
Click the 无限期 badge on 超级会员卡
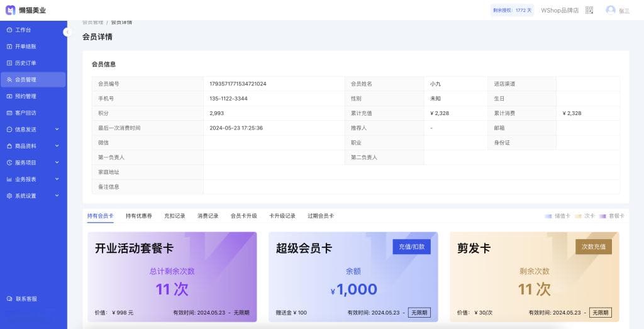point(419,313)
